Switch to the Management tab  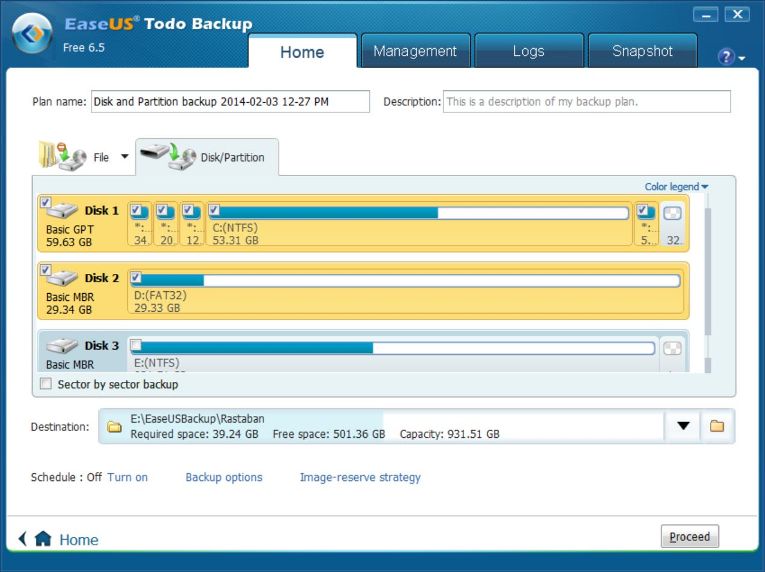(414, 51)
